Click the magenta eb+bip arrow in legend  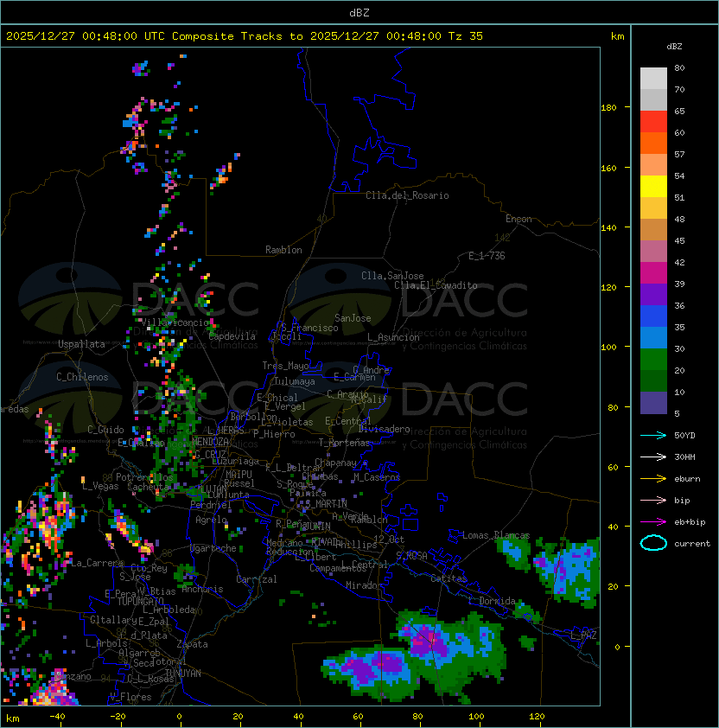(653, 522)
